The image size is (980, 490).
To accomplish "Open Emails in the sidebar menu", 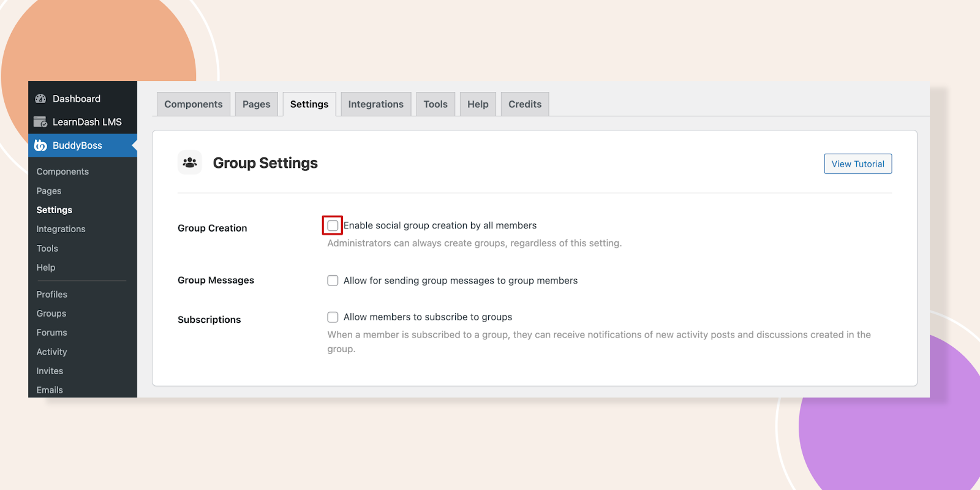I will pyautogui.click(x=50, y=390).
